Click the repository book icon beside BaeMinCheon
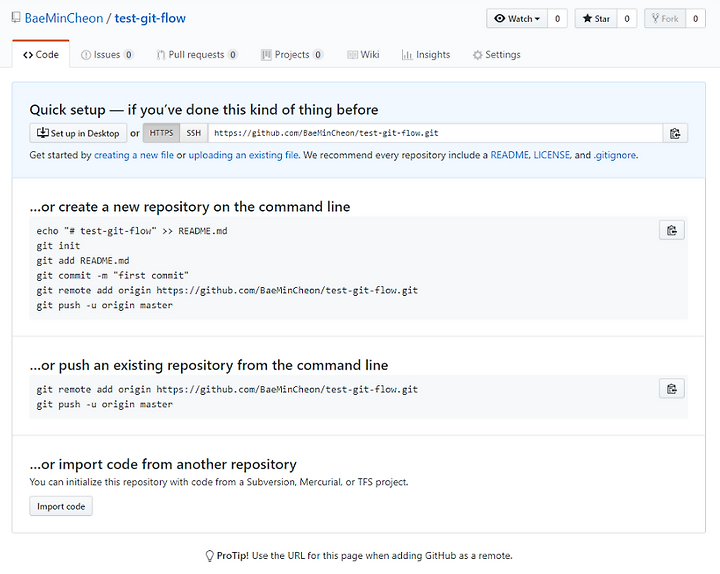The width and height of the screenshot is (720, 574). [16, 18]
